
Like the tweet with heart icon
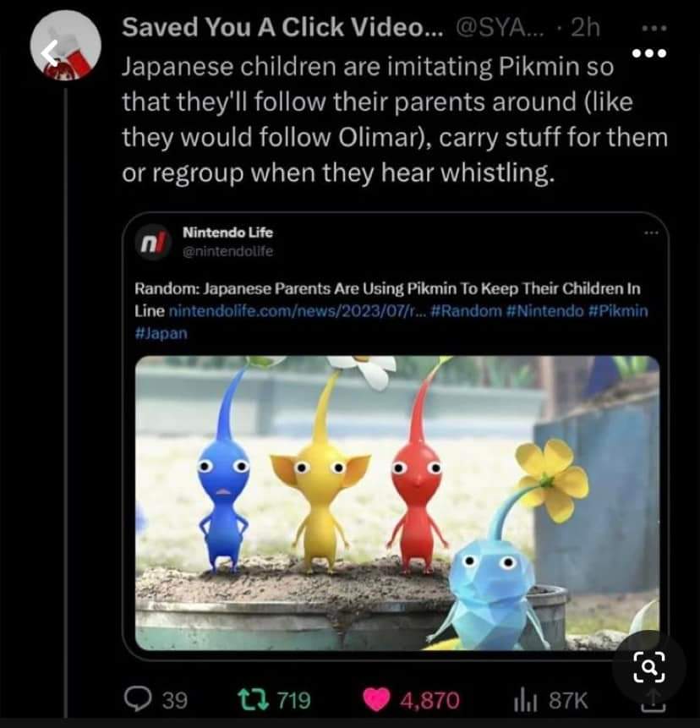(x=376, y=700)
